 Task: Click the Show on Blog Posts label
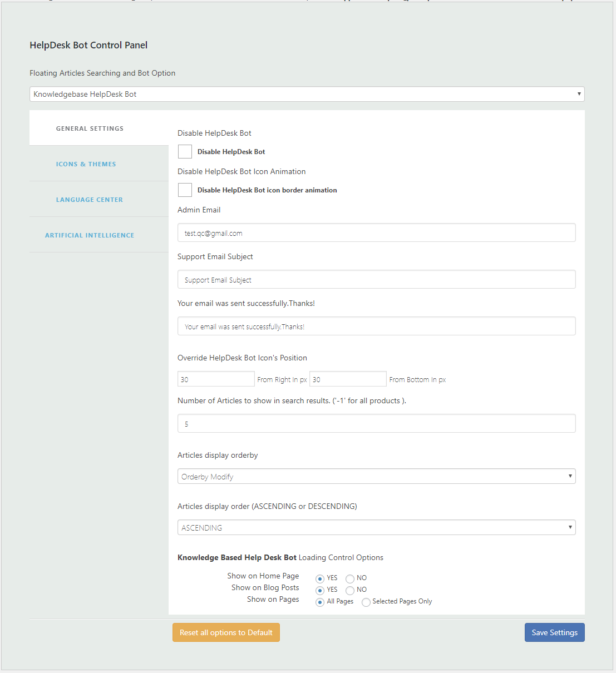265,587
